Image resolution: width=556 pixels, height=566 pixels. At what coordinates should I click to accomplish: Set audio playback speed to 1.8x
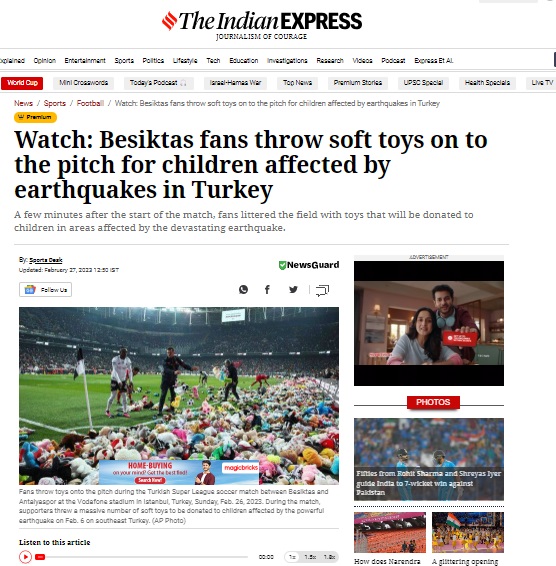(x=329, y=557)
